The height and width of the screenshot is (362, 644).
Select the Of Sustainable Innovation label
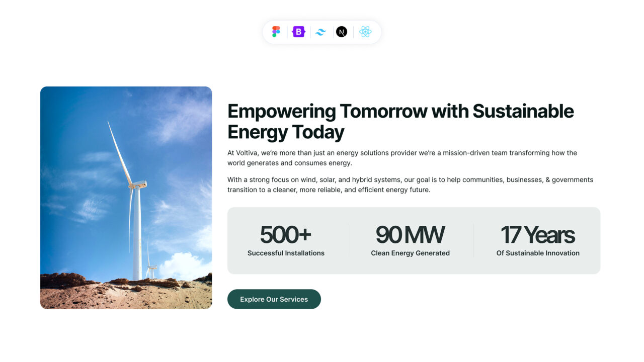538,253
